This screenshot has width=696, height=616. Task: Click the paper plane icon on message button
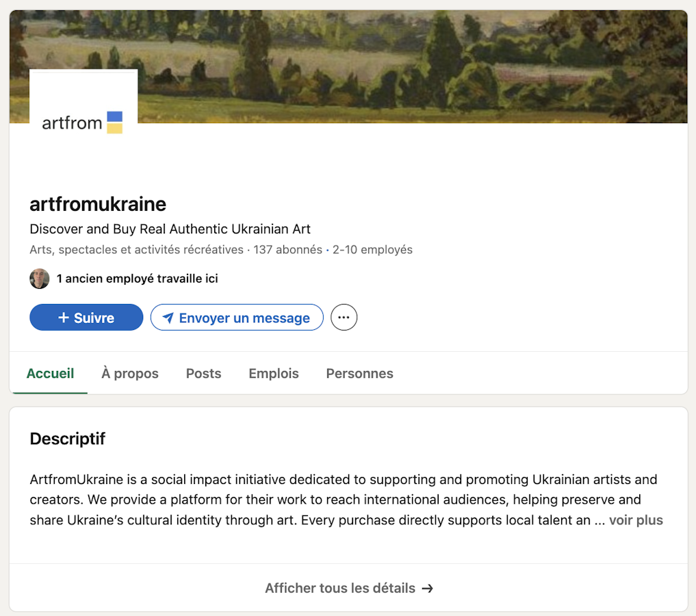click(168, 318)
